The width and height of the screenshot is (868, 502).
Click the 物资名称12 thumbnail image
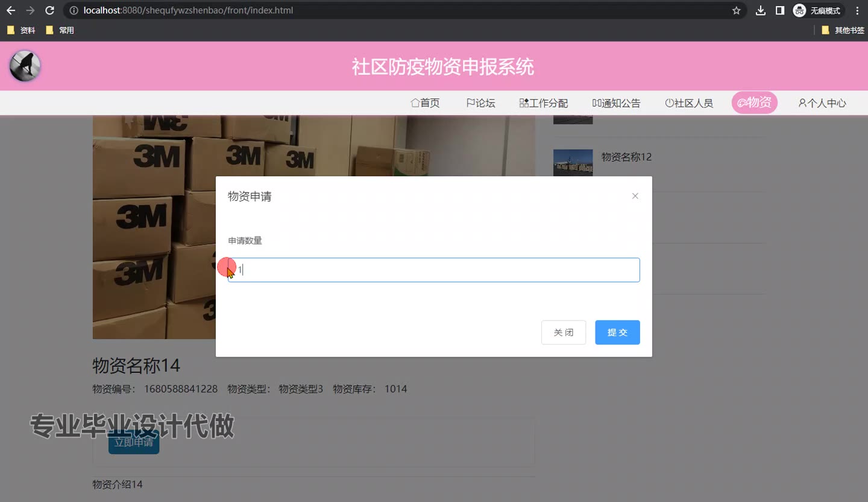click(573, 162)
